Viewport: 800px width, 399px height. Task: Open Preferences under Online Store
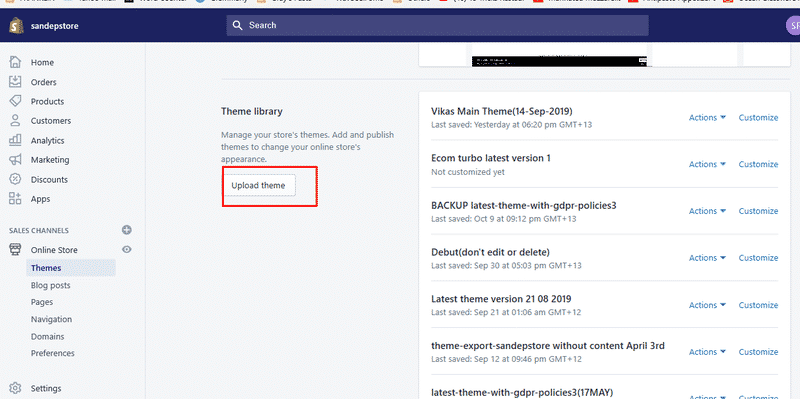pyautogui.click(x=53, y=353)
